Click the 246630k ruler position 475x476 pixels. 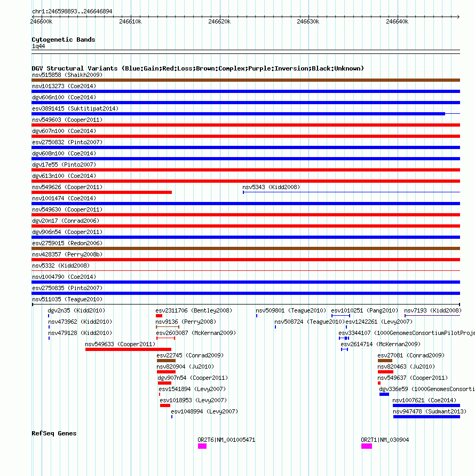308,22
